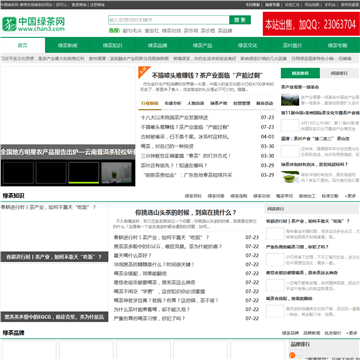Screen dimensions: 360x360
Task: Open the 茶叶图片 navigation menu item
Action: click(x=292, y=45)
